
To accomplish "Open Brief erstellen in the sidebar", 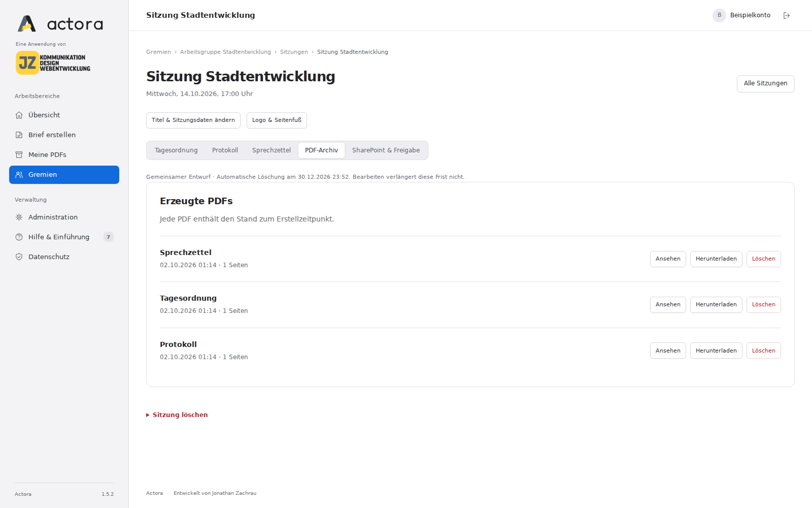I will tap(64, 135).
